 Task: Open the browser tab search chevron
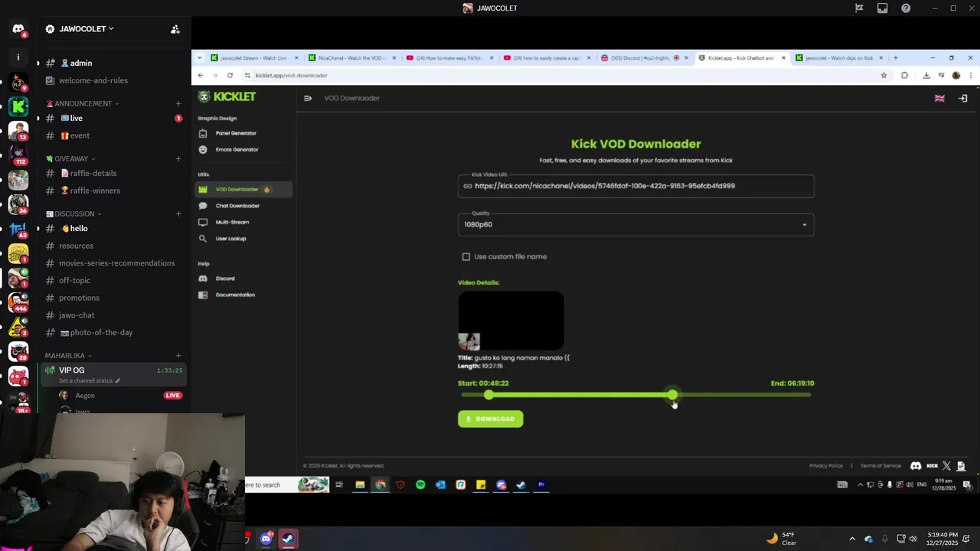(200, 57)
